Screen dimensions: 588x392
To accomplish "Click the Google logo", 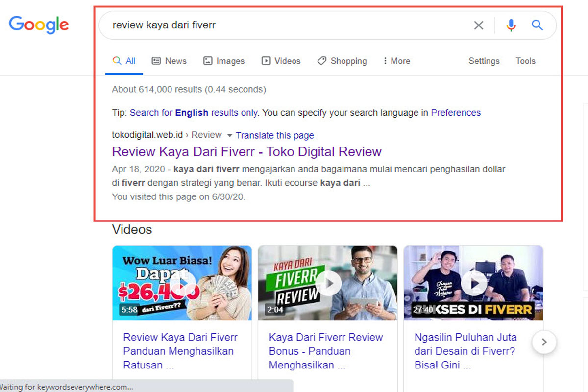I will [x=39, y=25].
